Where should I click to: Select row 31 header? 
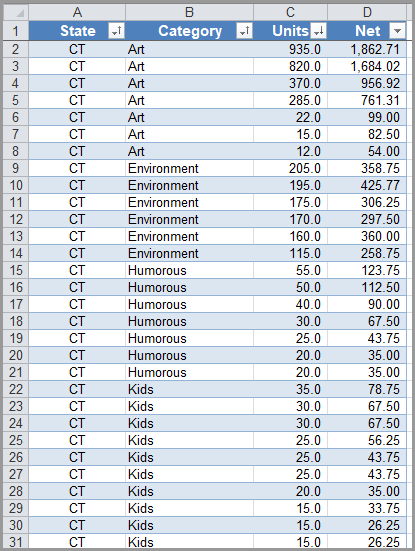pyautogui.click(x=16, y=542)
